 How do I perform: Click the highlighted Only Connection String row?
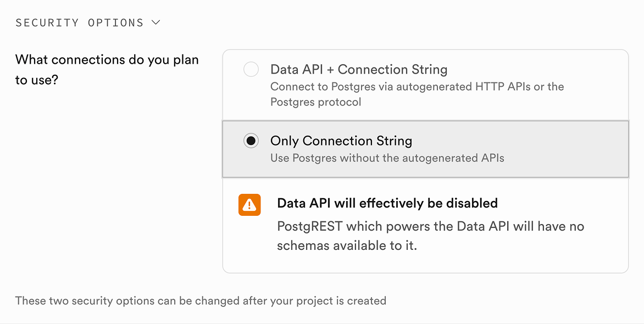pyautogui.click(x=423, y=148)
